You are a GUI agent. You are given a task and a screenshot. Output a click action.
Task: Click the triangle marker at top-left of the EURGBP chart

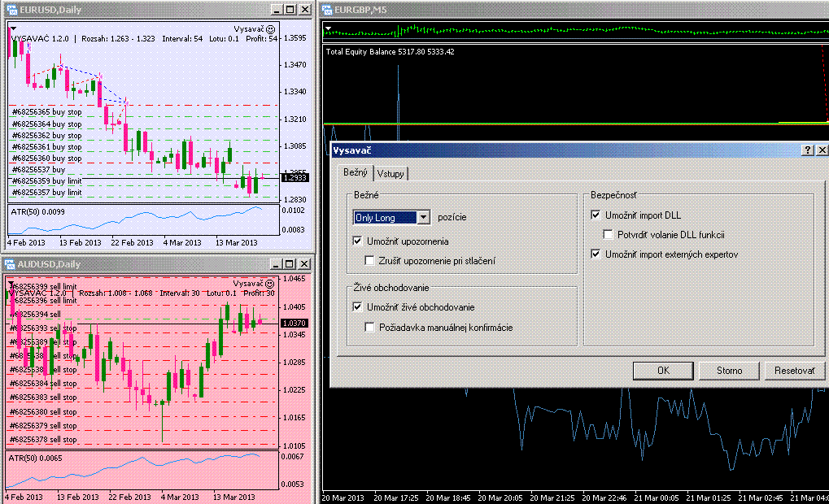(x=329, y=28)
